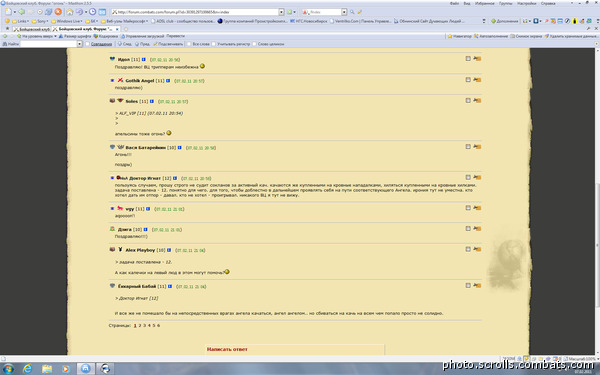The image size is (600, 375).
Task: Enable the Все слова checkbox
Action: click(189, 44)
